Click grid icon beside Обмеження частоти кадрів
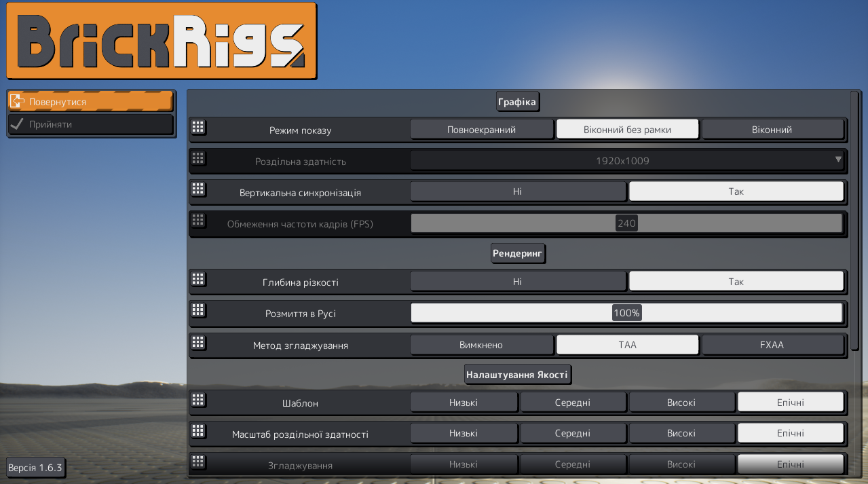This screenshot has height=484, width=868. 198,221
